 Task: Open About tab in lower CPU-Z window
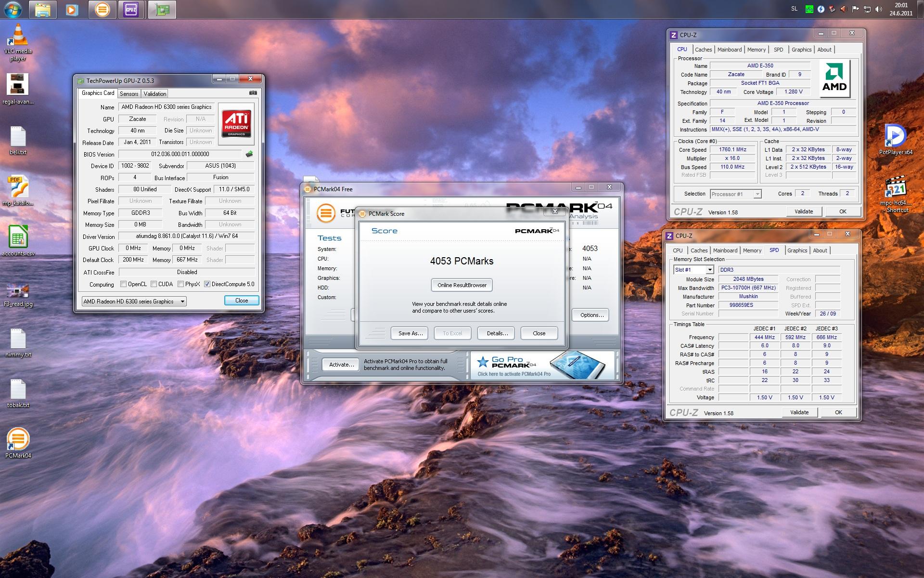820,250
